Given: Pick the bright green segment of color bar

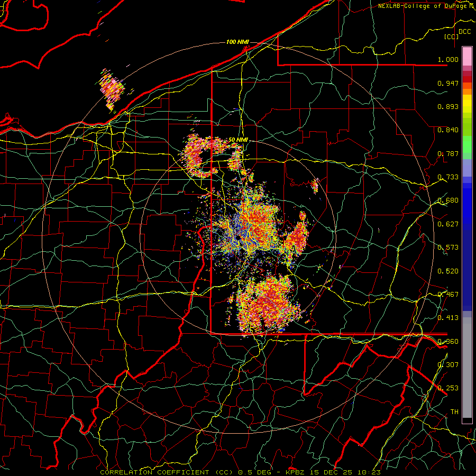Looking at the screenshot, I should click(x=467, y=144).
